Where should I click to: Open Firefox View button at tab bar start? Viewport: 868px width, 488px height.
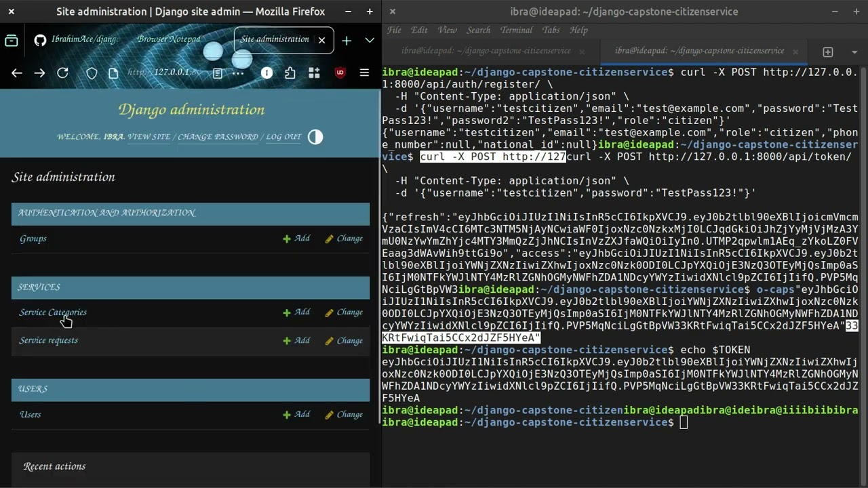tap(12, 41)
